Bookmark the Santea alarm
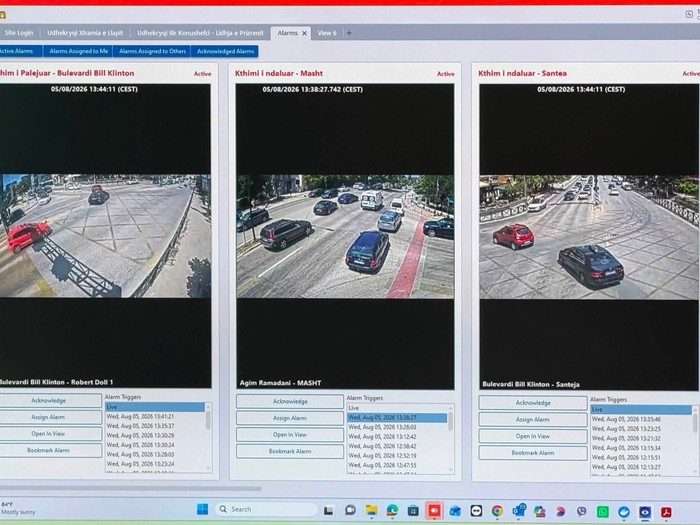Screen dimensions: 700x525 pyautogui.click(x=533, y=453)
